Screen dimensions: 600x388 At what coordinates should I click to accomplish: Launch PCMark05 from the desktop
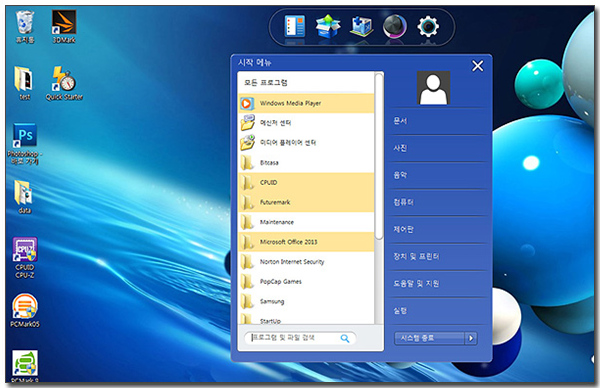click(x=25, y=311)
